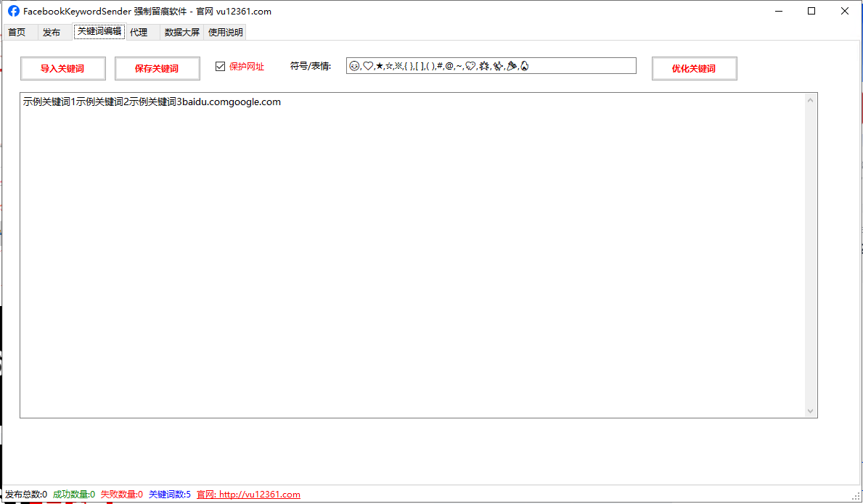Open the 首页 tab
The image size is (863, 504).
click(17, 32)
